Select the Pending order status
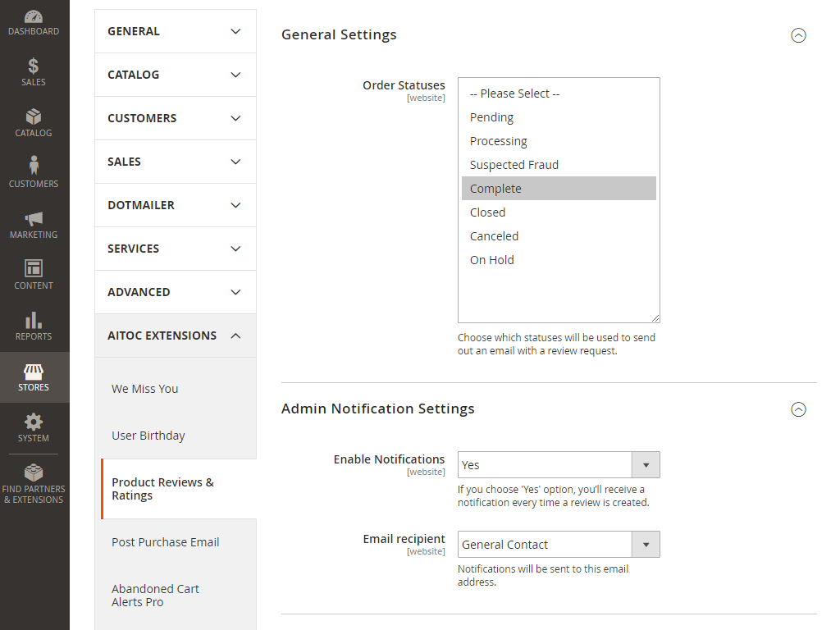 tap(559, 117)
